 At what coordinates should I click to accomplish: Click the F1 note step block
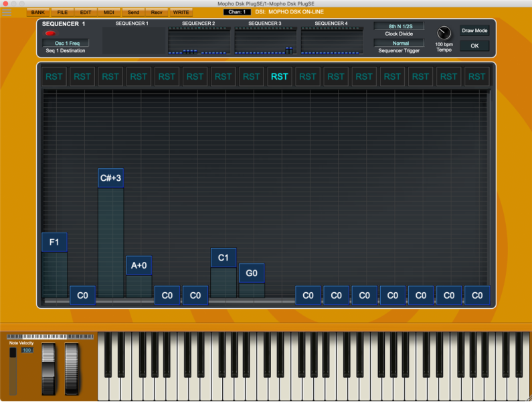click(x=54, y=242)
